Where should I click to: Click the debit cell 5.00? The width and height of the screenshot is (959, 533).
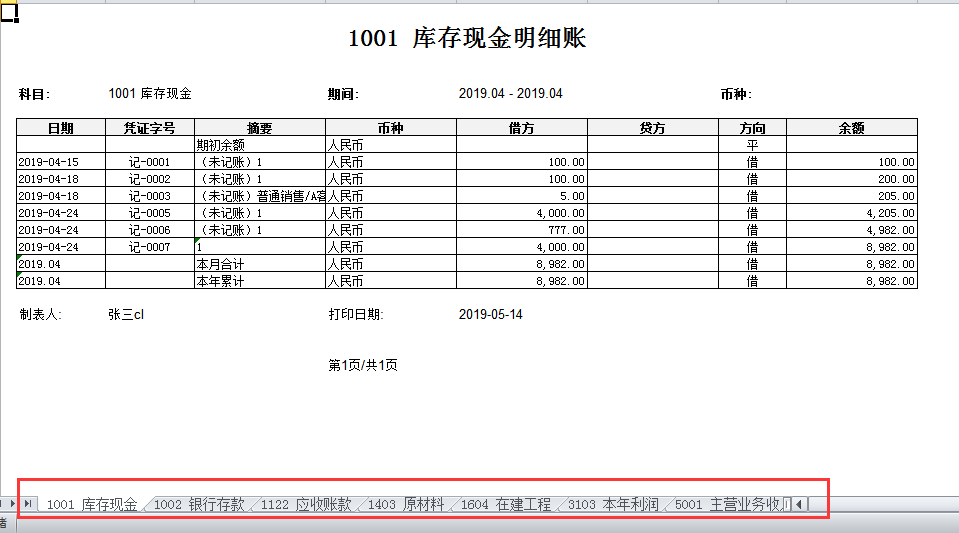click(522, 196)
